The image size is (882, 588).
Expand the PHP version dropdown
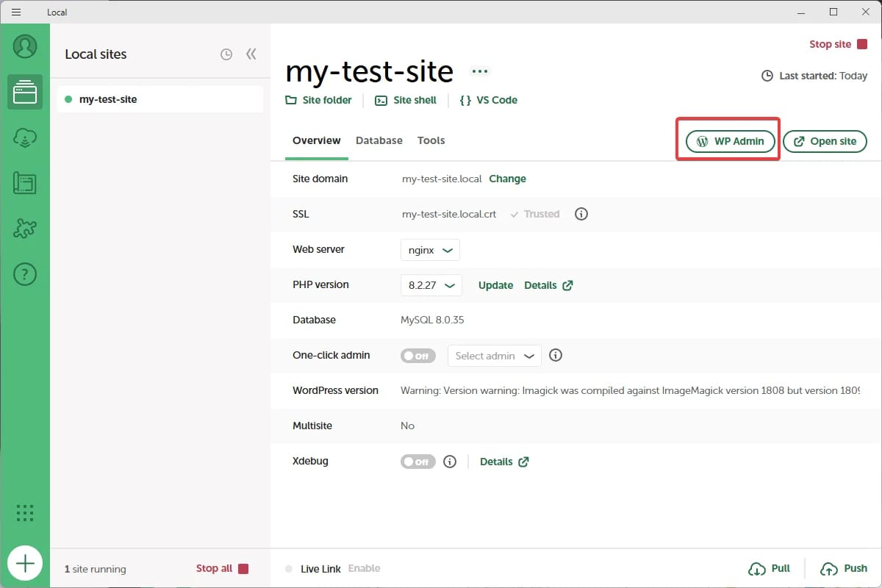[431, 285]
